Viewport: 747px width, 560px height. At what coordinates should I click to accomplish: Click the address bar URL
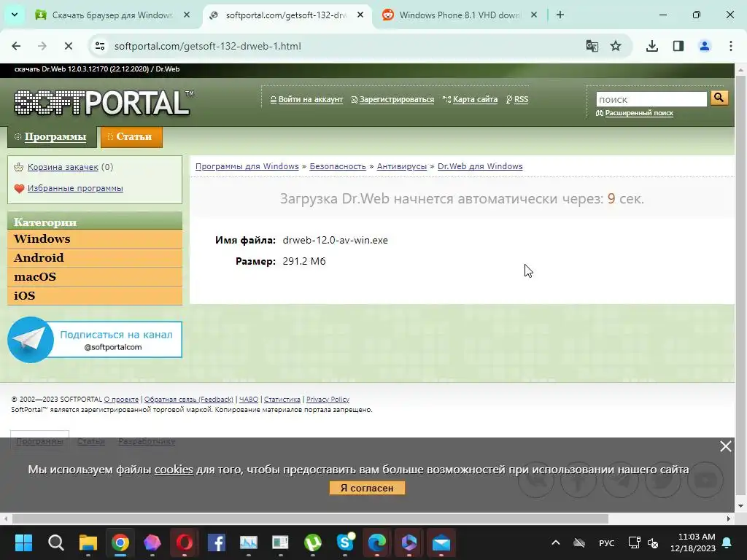pos(208,46)
